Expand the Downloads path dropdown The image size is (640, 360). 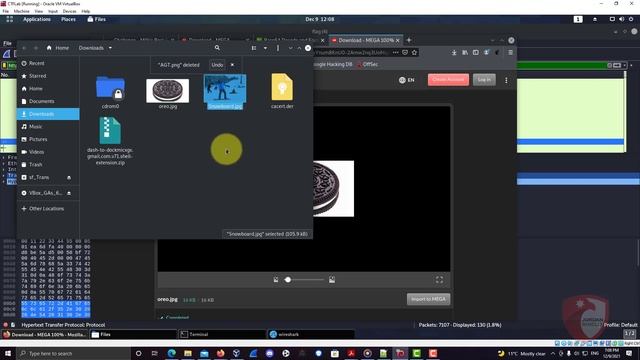pos(110,48)
